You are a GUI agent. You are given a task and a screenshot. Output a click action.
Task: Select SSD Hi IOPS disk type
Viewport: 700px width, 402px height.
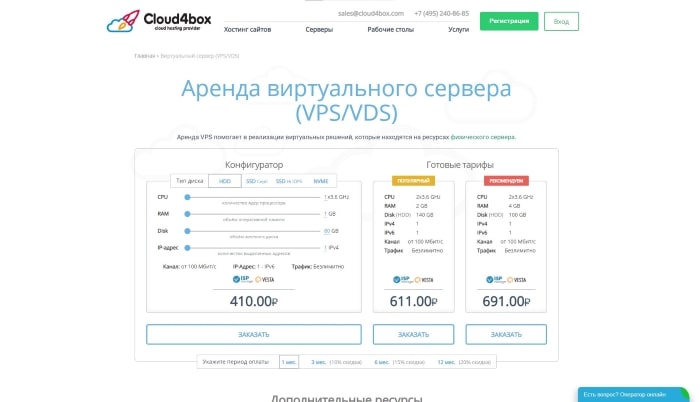click(289, 181)
